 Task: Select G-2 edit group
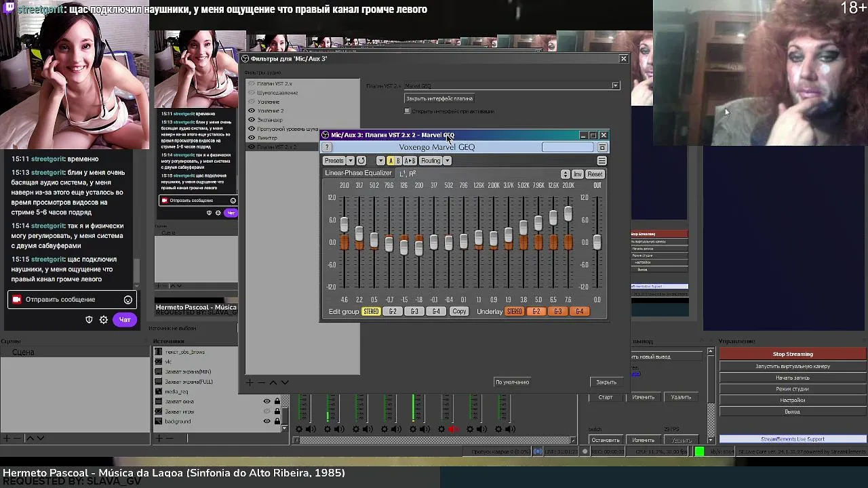pos(393,312)
